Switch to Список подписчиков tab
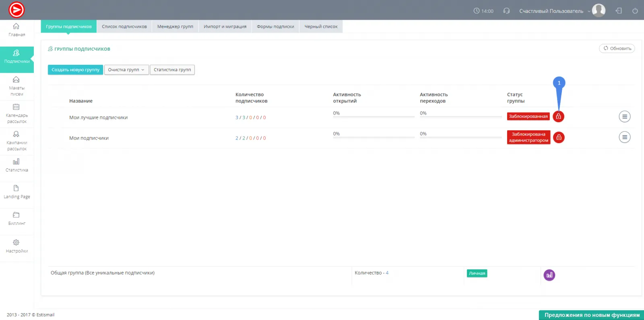The image size is (644, 320). (x=124, y=27)
